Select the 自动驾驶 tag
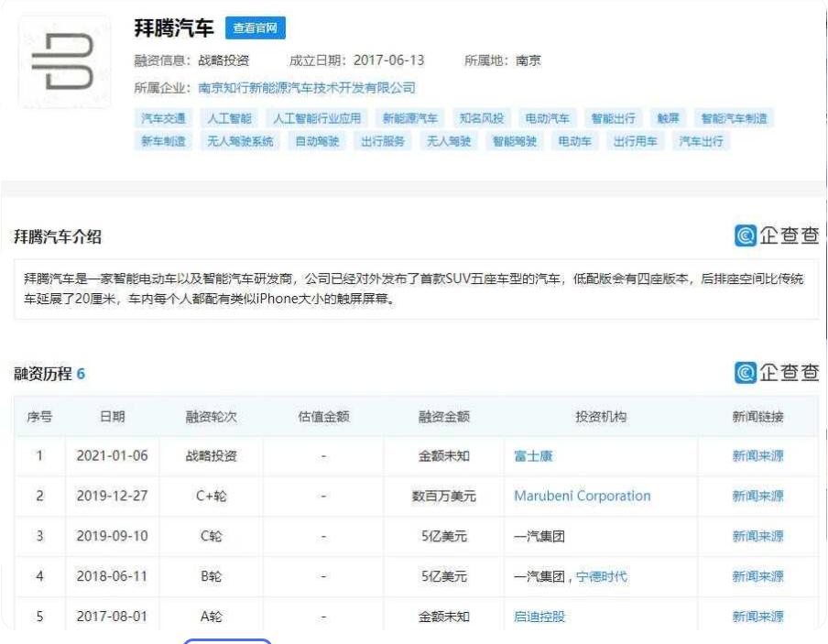828x644 pixels. (317, 141)
